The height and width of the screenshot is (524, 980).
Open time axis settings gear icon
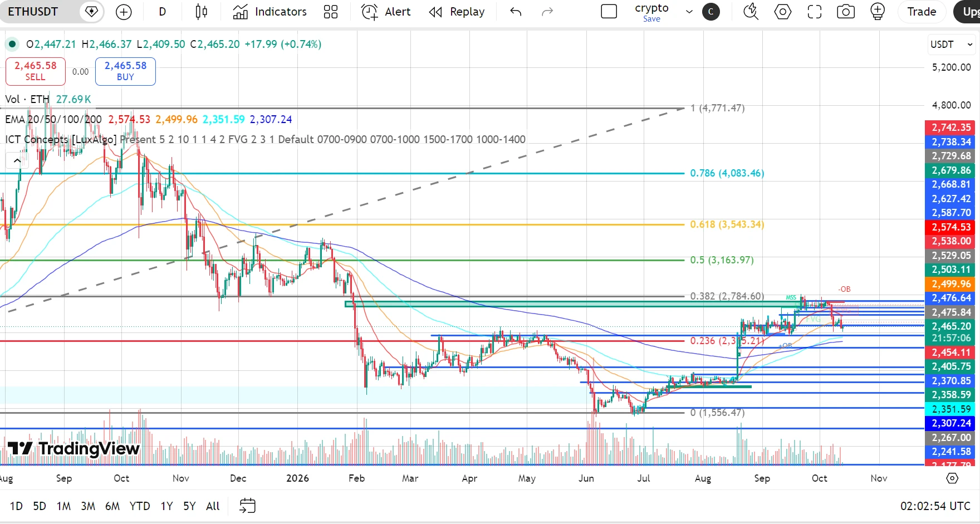[x=952, y=478]
